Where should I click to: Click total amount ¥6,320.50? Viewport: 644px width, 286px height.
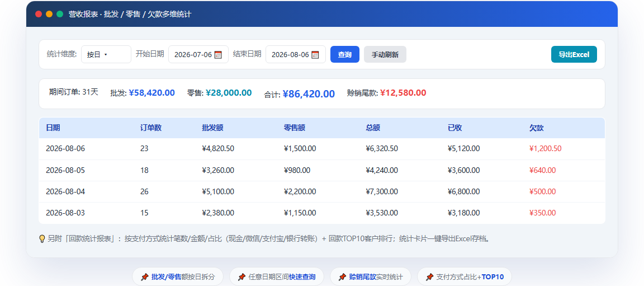click(382, 149)
